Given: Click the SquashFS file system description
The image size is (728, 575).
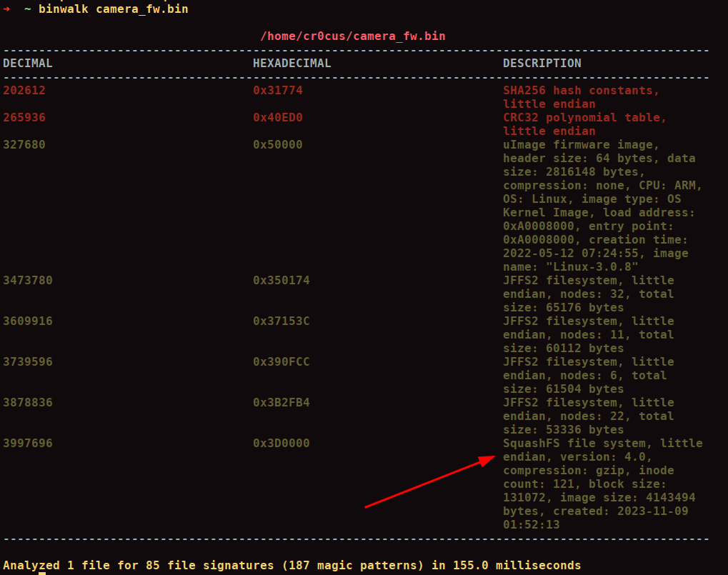Looking at the screenshot, I should click(x=603, y=484).
